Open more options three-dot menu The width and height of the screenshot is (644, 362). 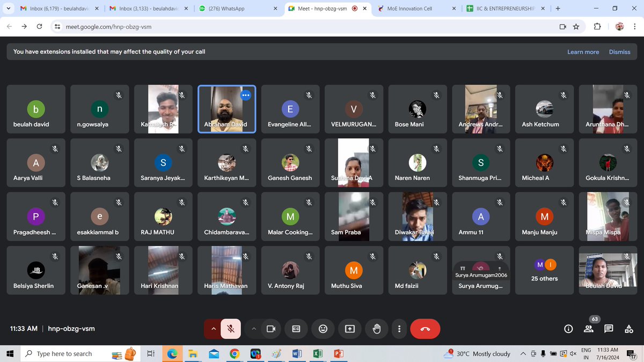pyautogui.click(x=399, y=329)
